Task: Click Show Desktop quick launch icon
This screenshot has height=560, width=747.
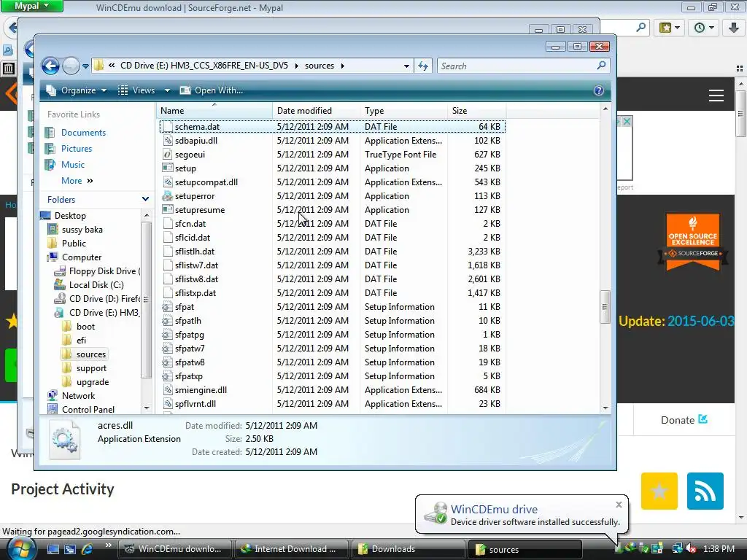Action: (53, 549)
